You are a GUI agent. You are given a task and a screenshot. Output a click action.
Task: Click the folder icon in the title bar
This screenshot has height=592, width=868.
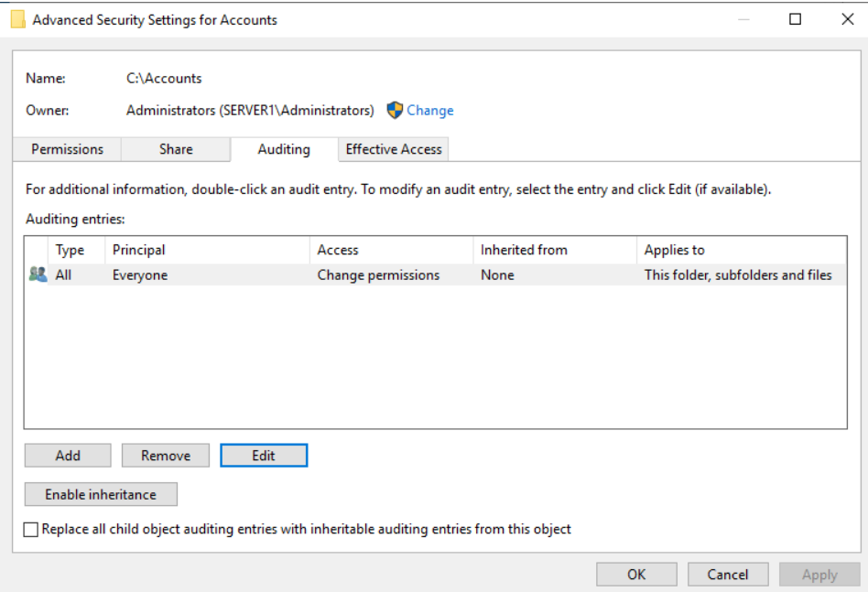click(17, 19)
